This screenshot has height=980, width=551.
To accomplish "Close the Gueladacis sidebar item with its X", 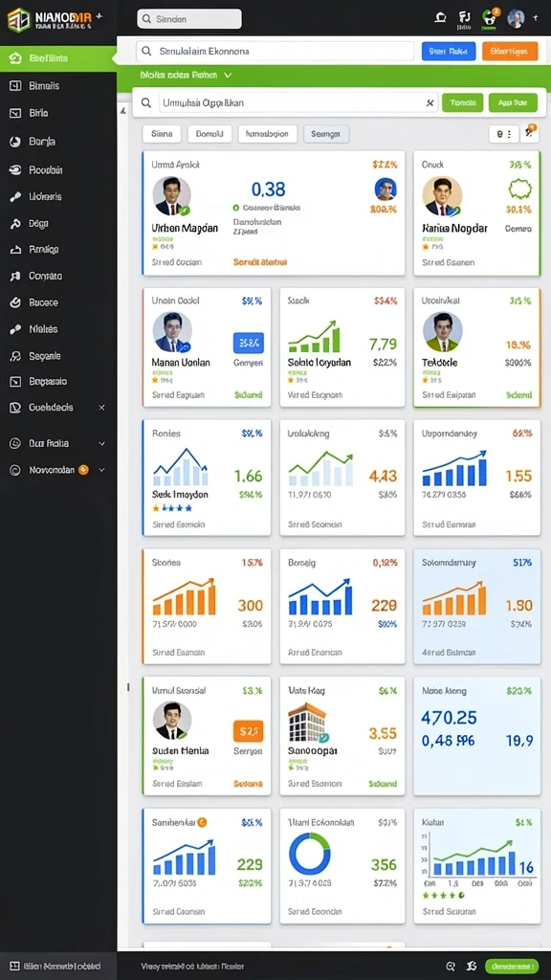I will coord(101,408).
